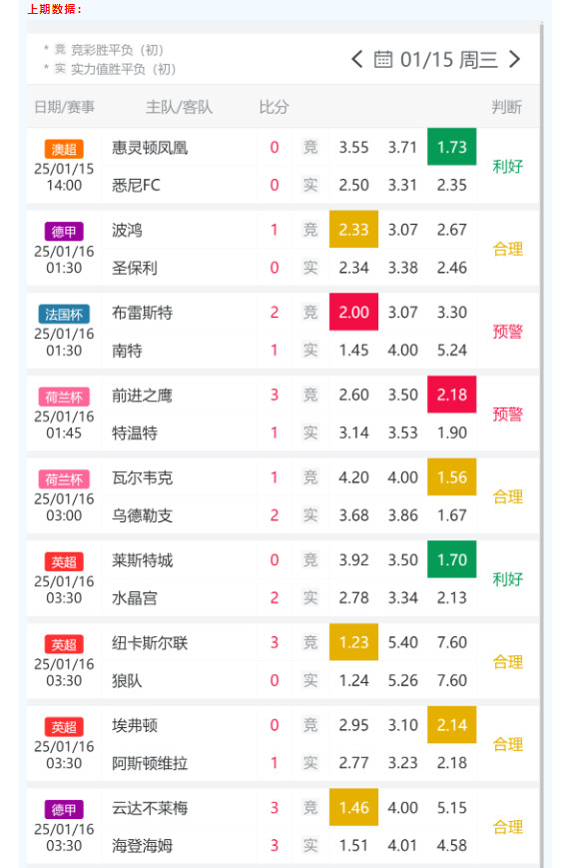Viewport: 588px width, 868px height.
Task: Select the red 2.00 odds cell
Action: point(353,312)
